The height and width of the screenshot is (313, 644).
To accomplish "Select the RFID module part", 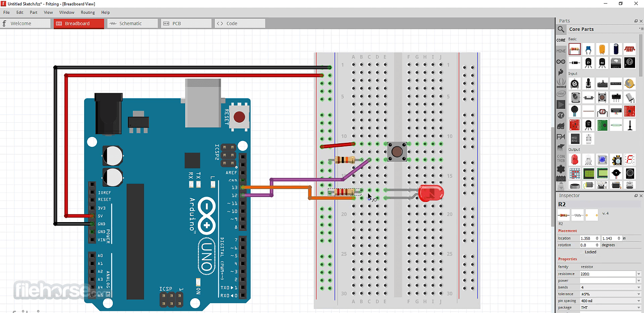I will coord(575,138).
